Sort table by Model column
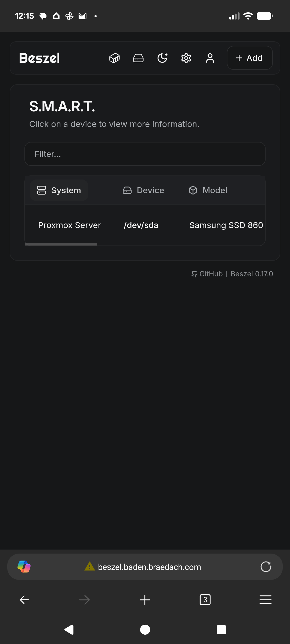The width and height of the screenshot is (290, 644). tap(208, 190)
